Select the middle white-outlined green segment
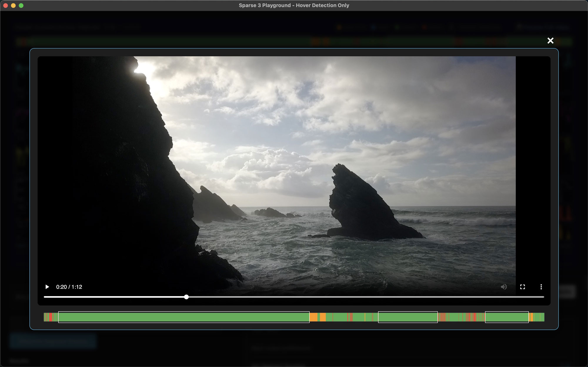Screen dimensions: 588x367 tap(408, 317)
